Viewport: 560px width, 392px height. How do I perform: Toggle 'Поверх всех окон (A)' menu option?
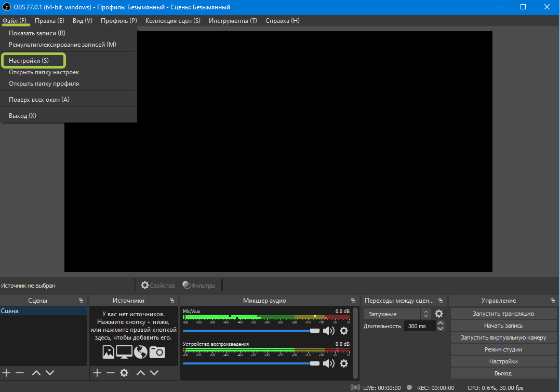click(39, 100)
